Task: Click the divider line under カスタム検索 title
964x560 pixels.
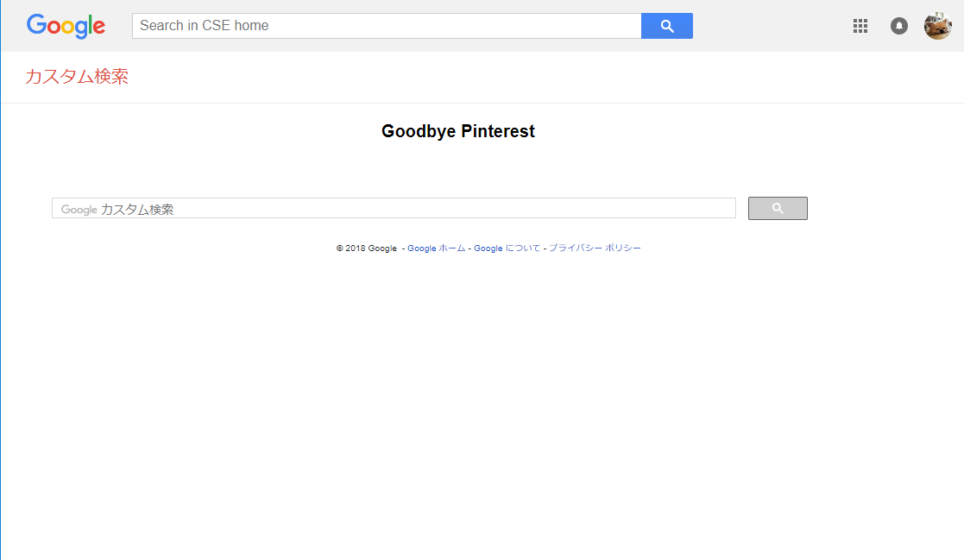Action: [482, 103]
